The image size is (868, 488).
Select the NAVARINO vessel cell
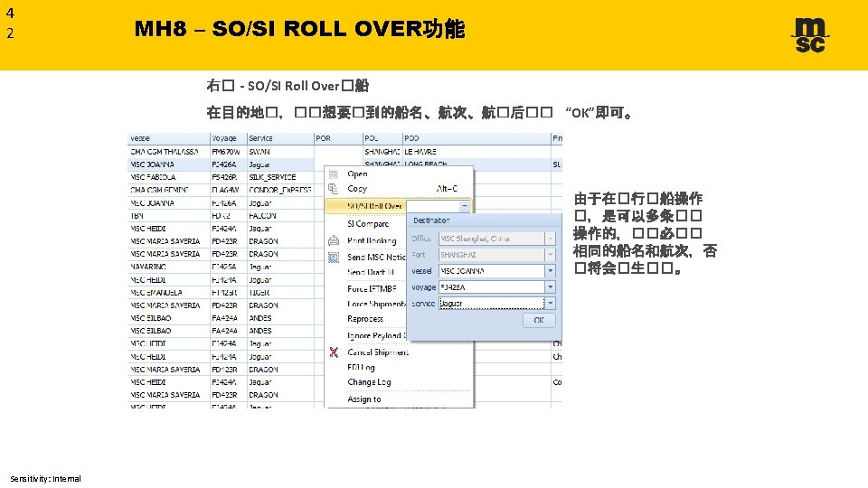point(168,267)
